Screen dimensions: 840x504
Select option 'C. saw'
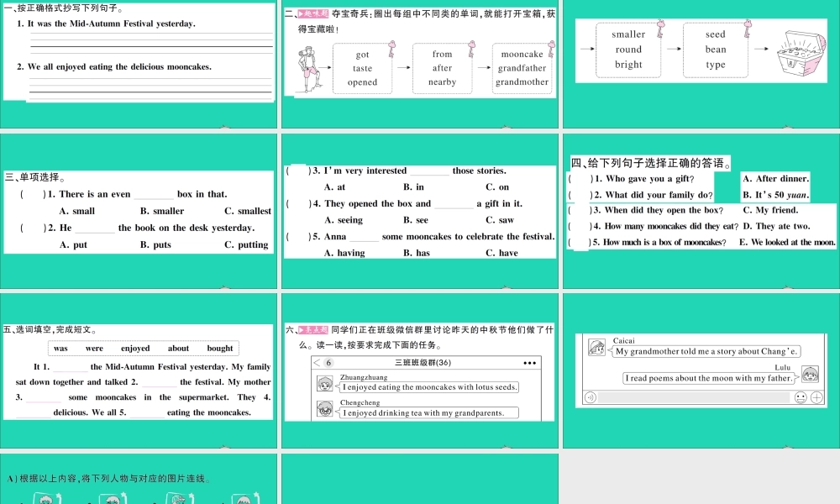tap(500, 220)
